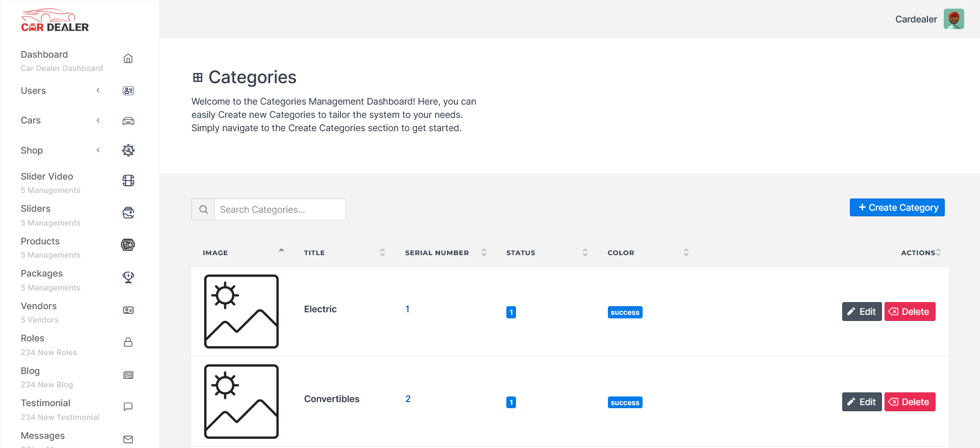The height and width of the screenshot is (448, 980).
Task: Sort the table by Serial Number
Action: (x=484, y=253)
